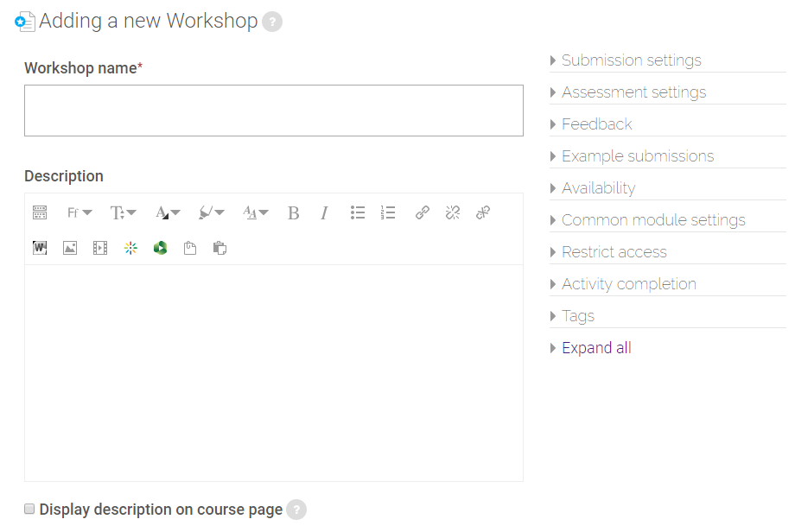This screenshot has width=795, height=532.
Task: Click the green hexagon play icon
Action: (x=160, y=248)
